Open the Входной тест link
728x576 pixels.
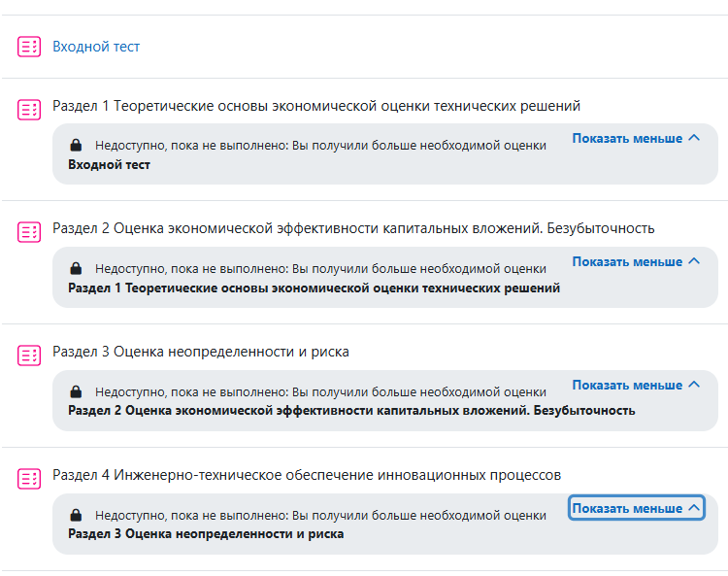(96, 47)
